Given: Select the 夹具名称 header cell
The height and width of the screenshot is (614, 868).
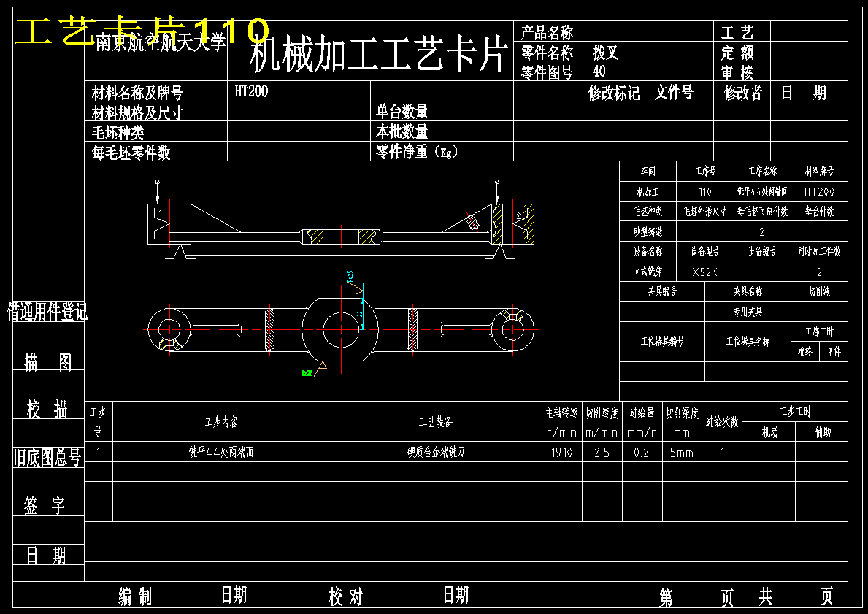Looking at the screenshot, I should [748, 291].
